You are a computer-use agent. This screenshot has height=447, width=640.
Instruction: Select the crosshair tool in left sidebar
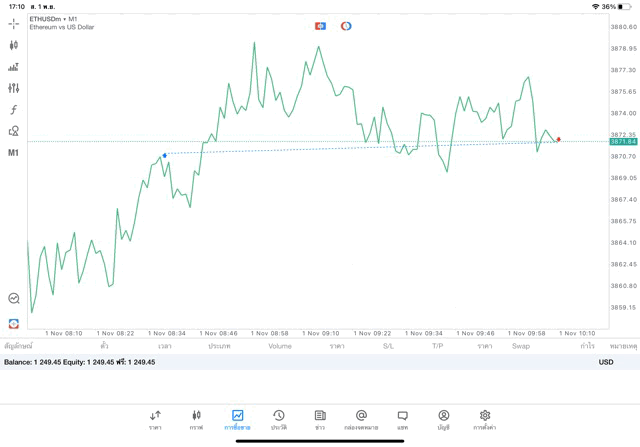14,23
